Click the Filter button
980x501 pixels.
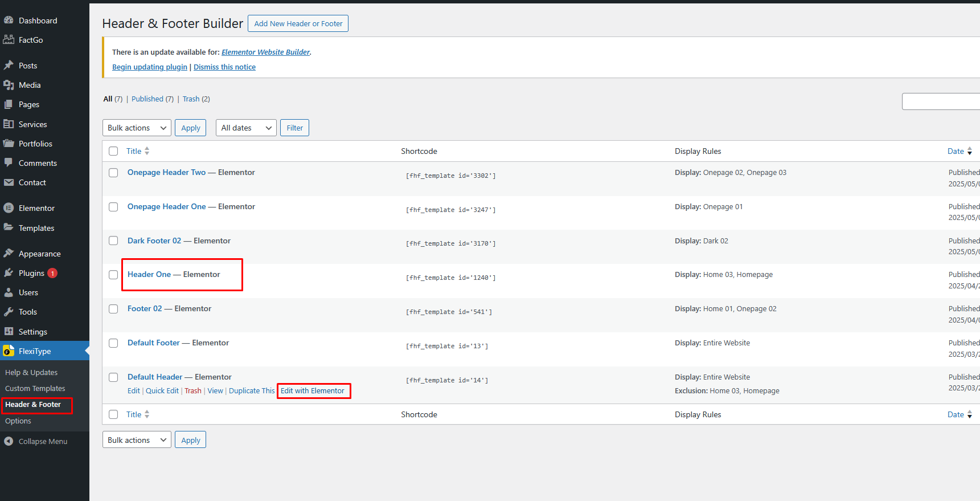pos(294,128)
